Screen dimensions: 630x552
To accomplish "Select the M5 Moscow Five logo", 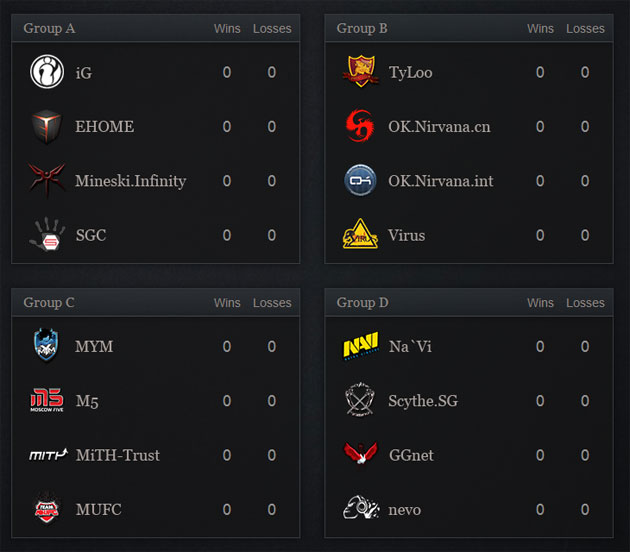I will tap(46, 400).
